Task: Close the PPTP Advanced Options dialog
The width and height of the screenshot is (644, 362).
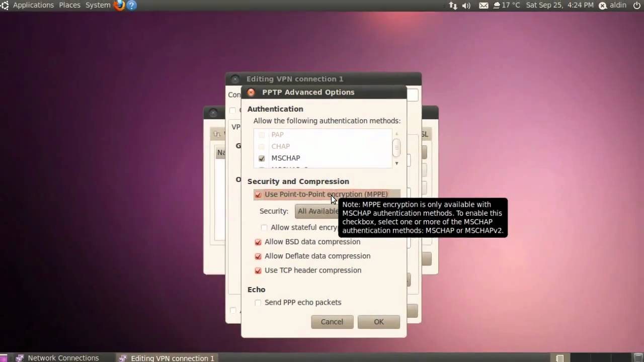Action: (251, 93)
